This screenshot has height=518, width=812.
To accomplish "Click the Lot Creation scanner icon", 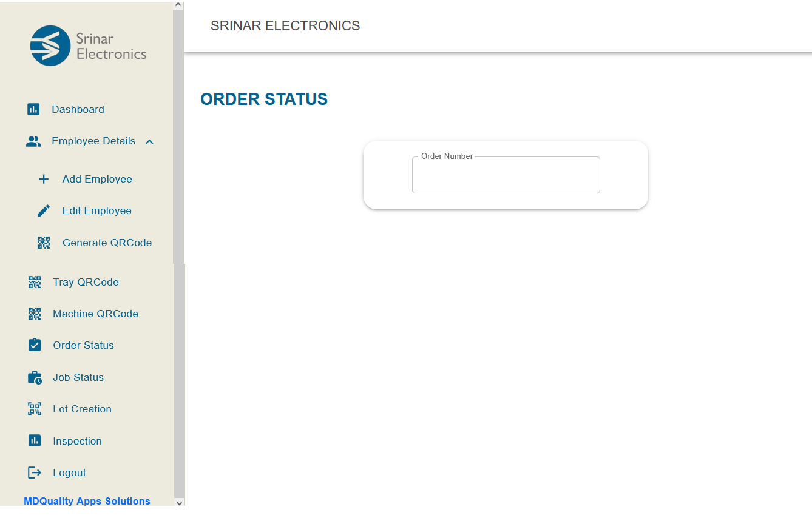I will [x=35, y=409].
